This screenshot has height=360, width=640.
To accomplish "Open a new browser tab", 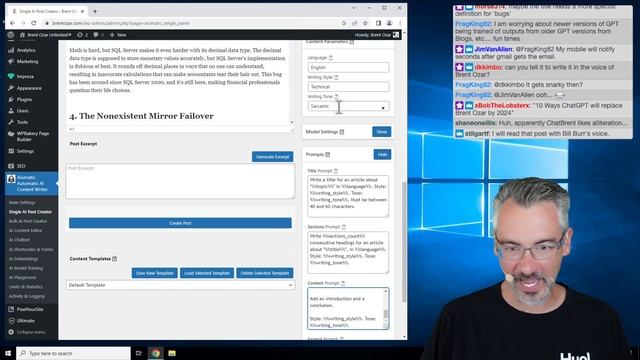I will click(x=95, y=11).
